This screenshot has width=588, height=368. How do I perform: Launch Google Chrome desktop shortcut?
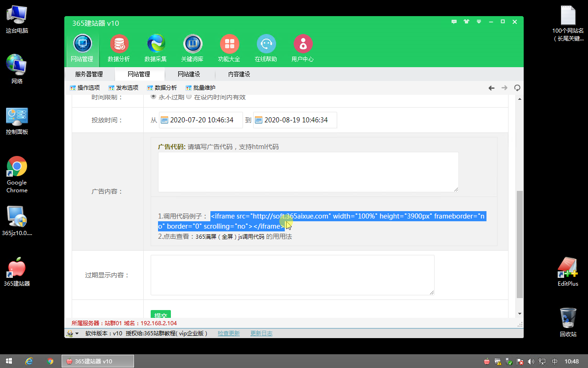coord(17,175)
